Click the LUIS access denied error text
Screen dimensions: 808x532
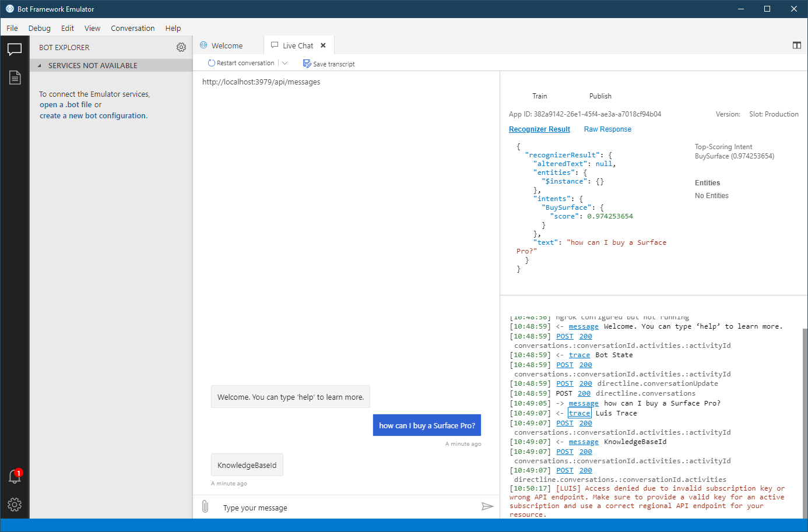click(647, 501)
